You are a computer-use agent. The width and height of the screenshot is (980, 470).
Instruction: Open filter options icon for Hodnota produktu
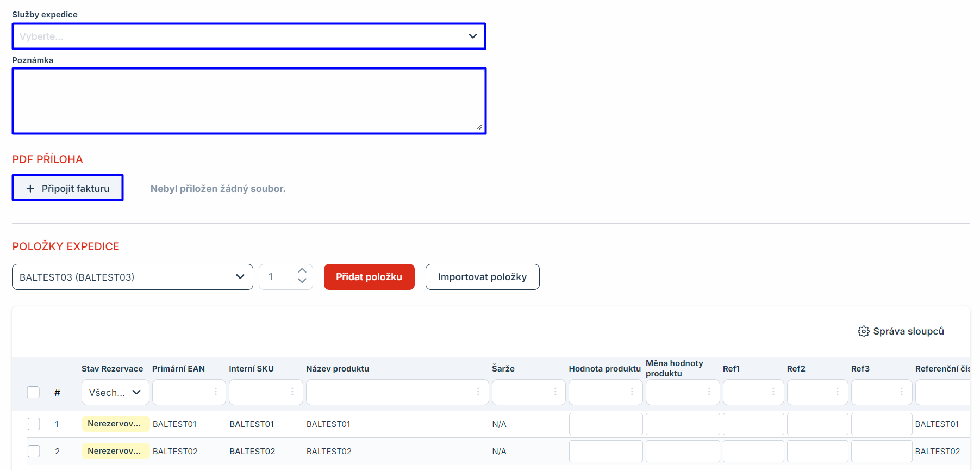632,392
